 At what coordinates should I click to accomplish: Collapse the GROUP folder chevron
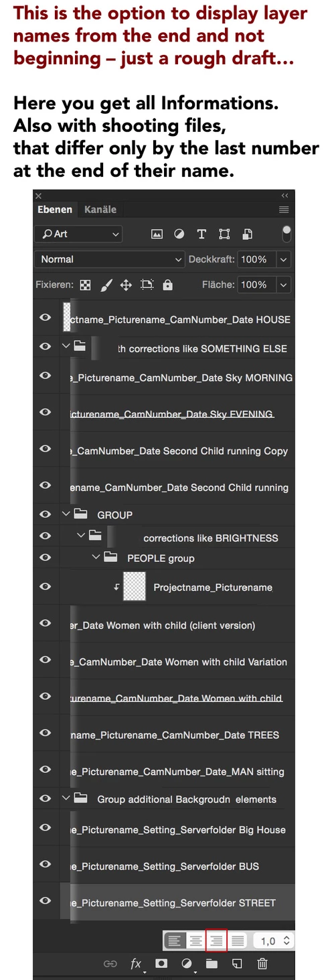coord(66,514)
